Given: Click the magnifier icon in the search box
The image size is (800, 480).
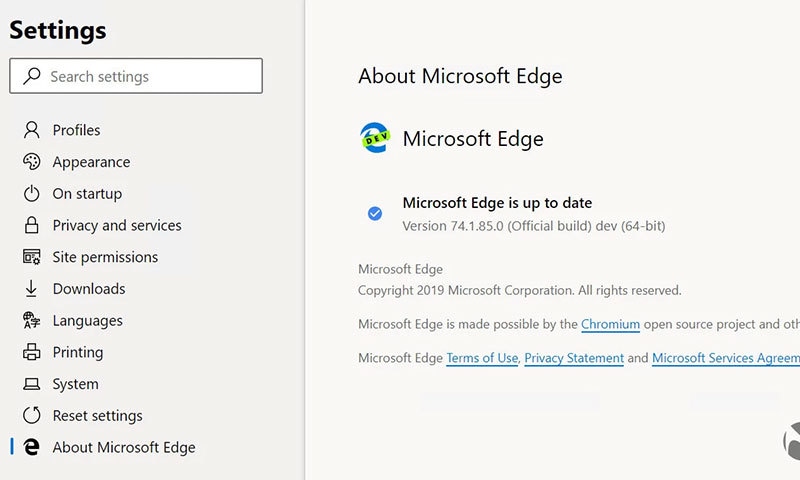Looking at the screenshot, I should (x=32, y=76).
